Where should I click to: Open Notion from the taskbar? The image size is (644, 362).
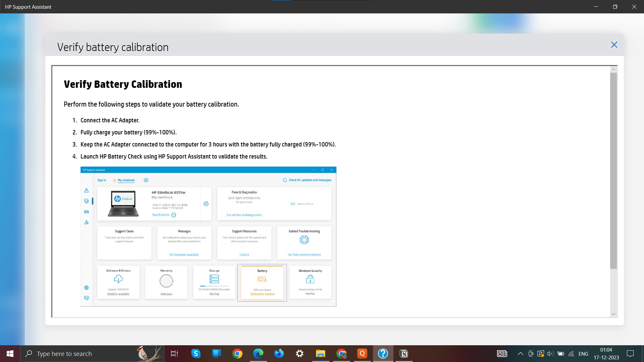pos(404,354)
